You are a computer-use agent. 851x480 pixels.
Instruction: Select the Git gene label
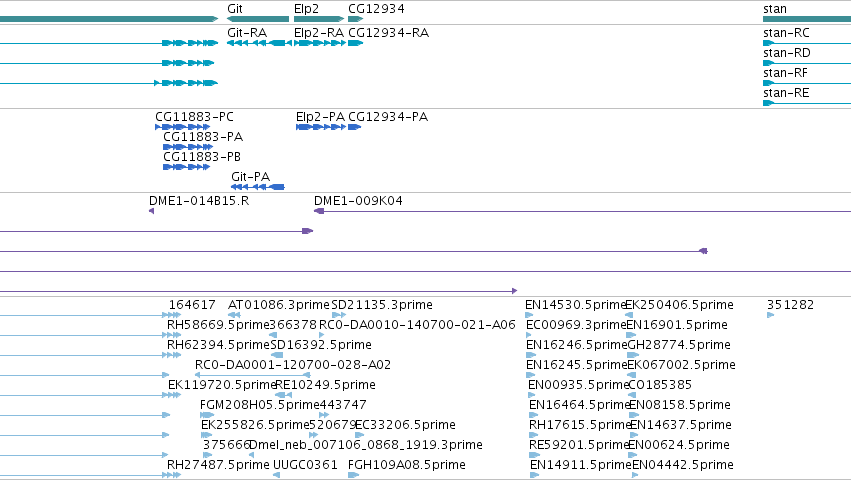tap(234, 9)
